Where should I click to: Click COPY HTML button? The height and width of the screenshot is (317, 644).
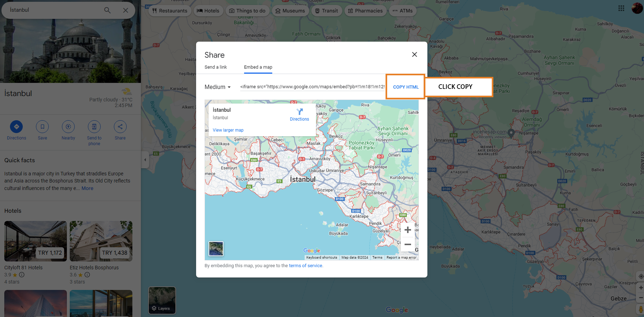tap(406, 87)
